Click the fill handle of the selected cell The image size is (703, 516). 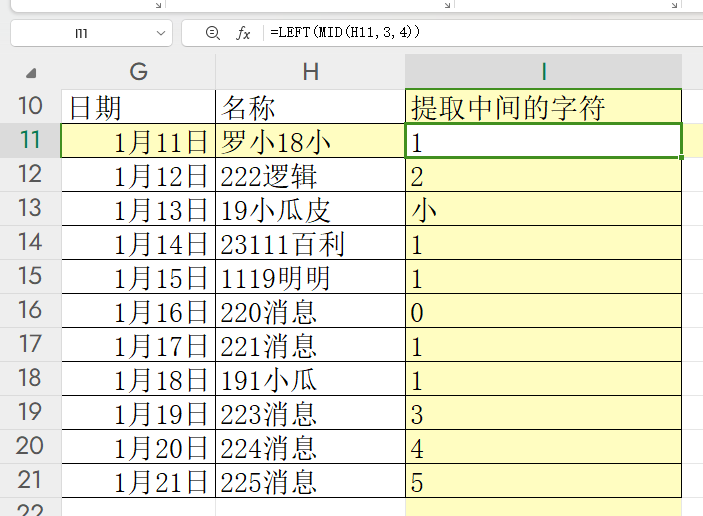pyautogui.click(x=681, y=157)
